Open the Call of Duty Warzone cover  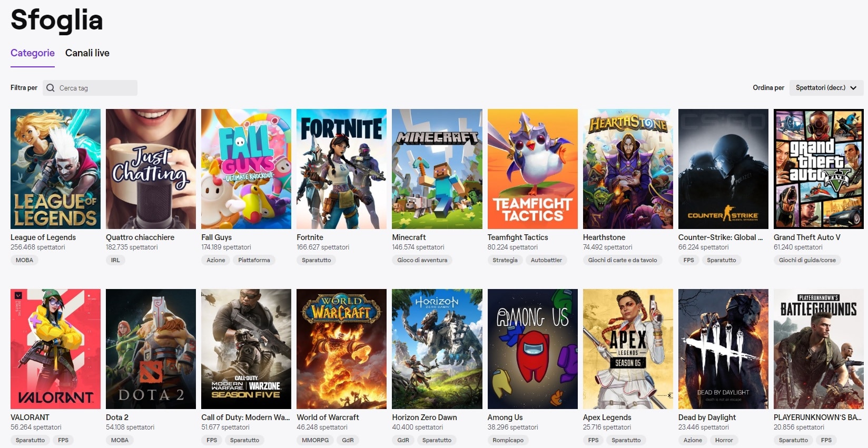coord(246,349)
